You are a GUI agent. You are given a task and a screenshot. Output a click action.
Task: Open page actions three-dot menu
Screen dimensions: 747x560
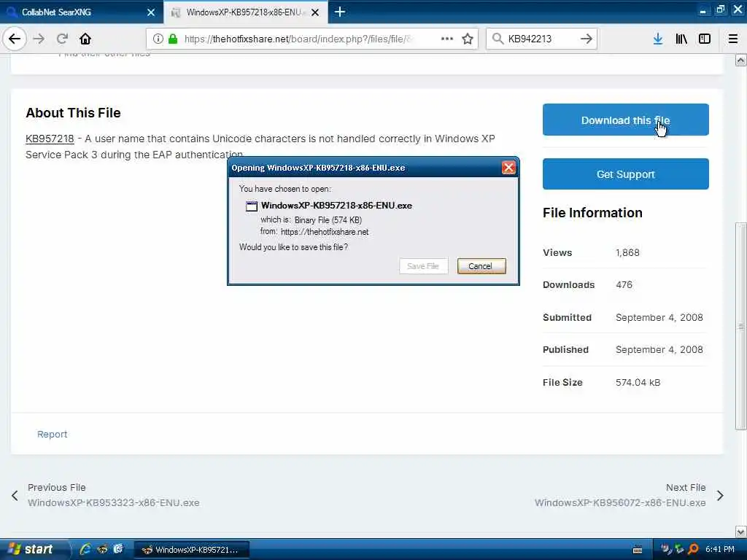(x=447, y=39)
